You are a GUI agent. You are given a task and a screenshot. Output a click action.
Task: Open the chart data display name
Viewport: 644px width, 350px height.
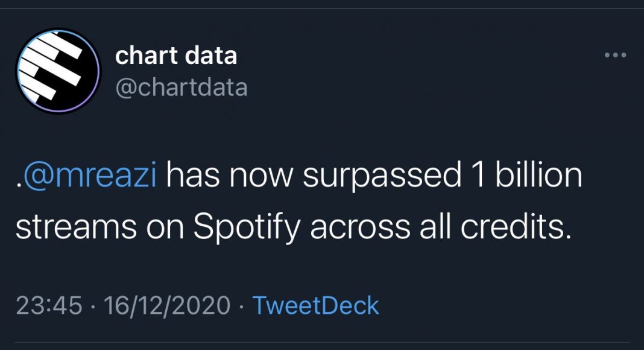[175, 56]
